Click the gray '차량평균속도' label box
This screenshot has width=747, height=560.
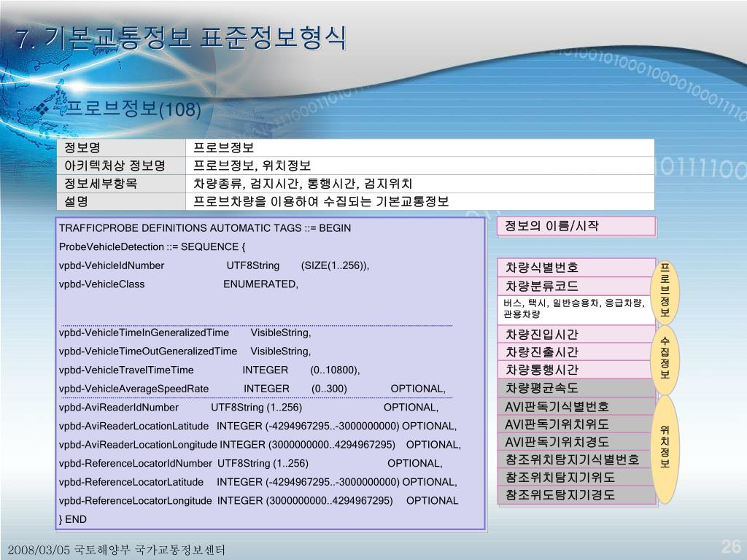coord(576,388)
